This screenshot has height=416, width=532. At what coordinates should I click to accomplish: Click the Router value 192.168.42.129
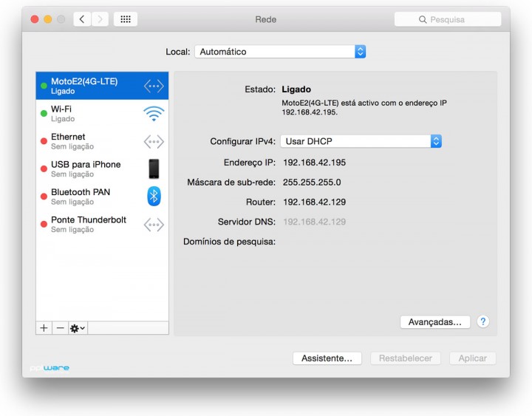point(315,202)
